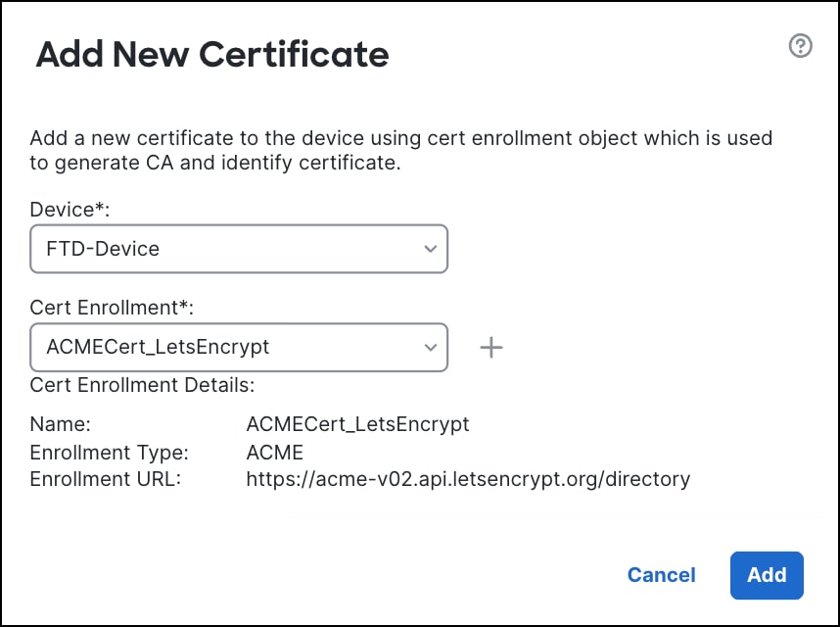Click the Enrollment URL label
The height and width of the screenshot is (627, 840).
click(x=106, y=479)
